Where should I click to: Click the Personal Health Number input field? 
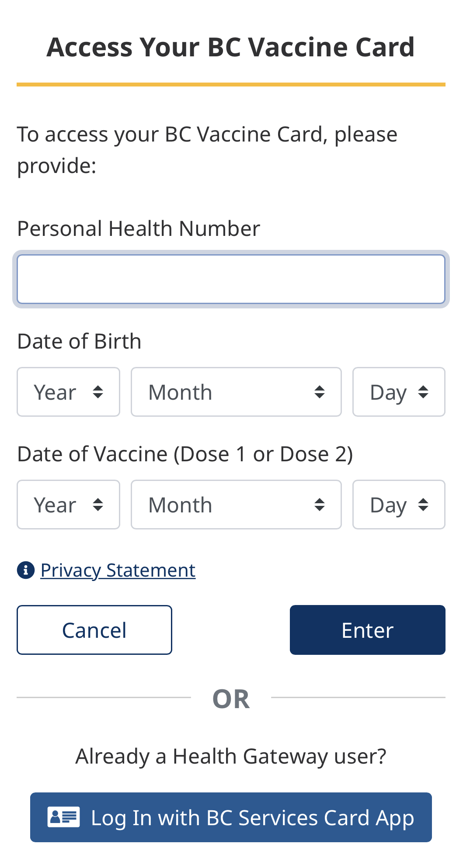(x=231, y=279)
